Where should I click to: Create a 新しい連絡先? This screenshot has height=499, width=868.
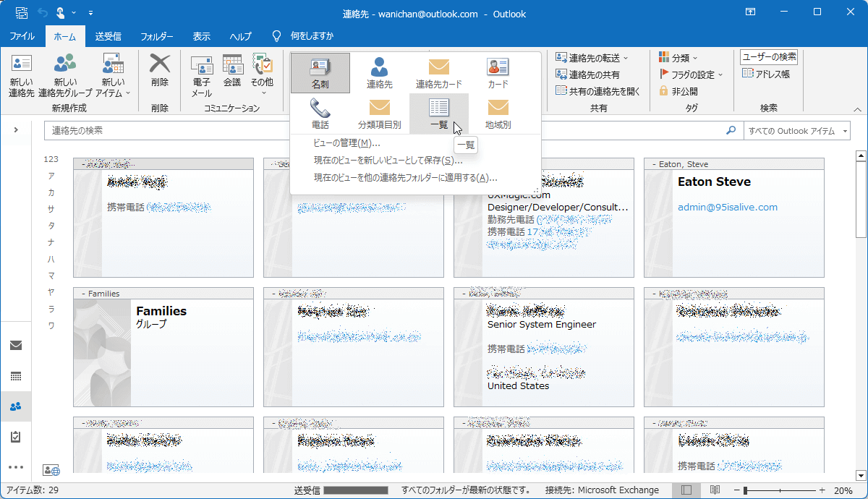coord(22,76)
